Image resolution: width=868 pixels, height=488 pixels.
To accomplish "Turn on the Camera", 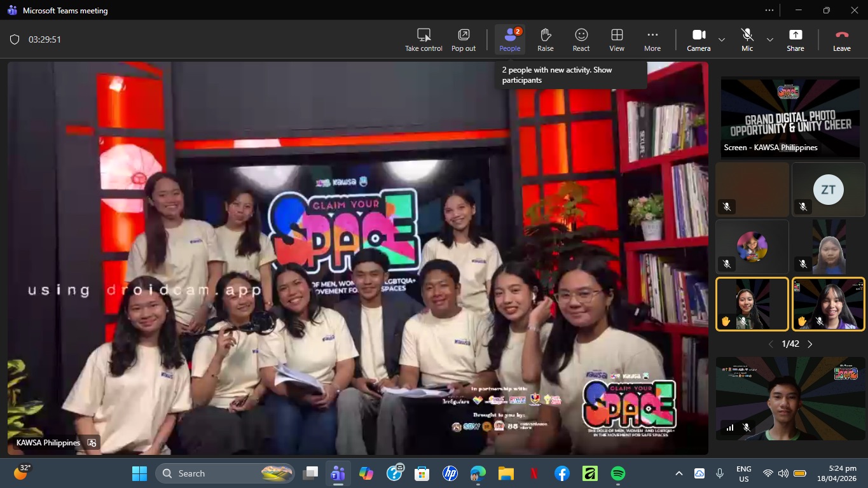I will click(699, 39).
